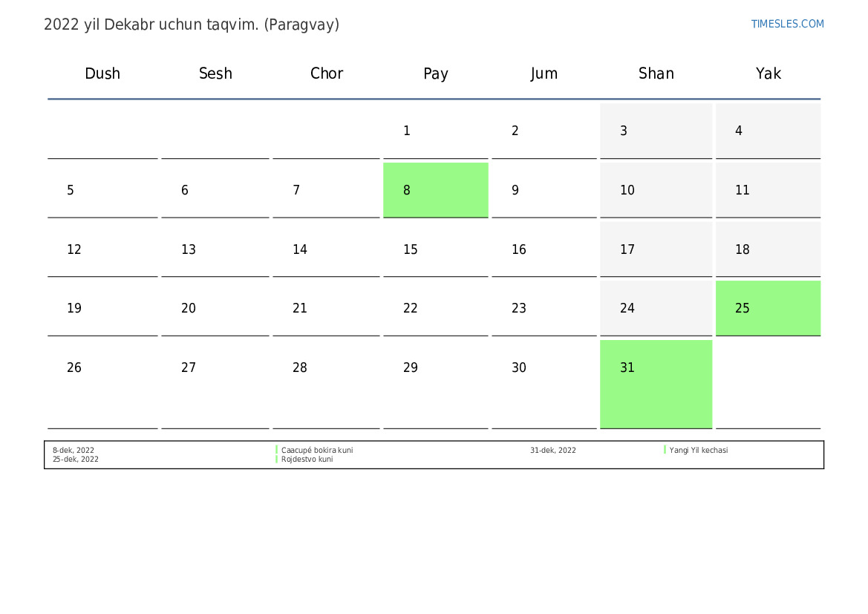This screenshot has height=614, width=868.
Task: Select the Yak weekday header
Action: point(769,74)
